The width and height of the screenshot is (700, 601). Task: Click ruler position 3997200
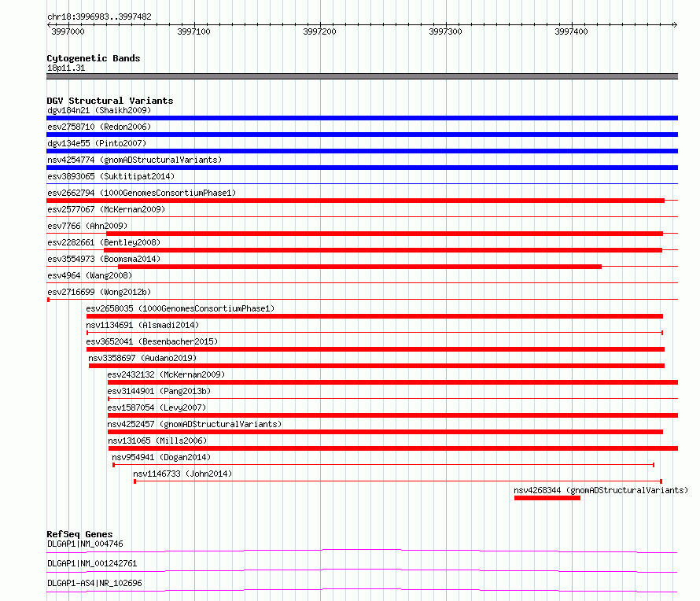pos(319,31)
